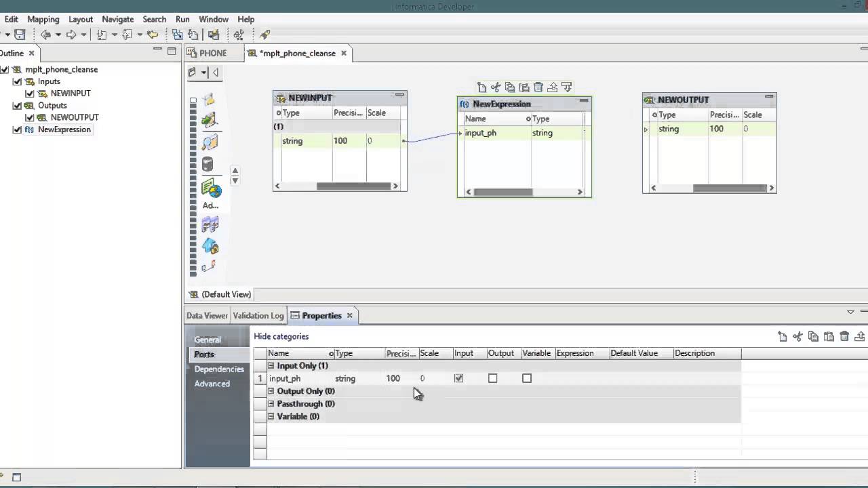Open the Properties view menu triangle
Screen dimensions: 868x488
pos(850,312)
